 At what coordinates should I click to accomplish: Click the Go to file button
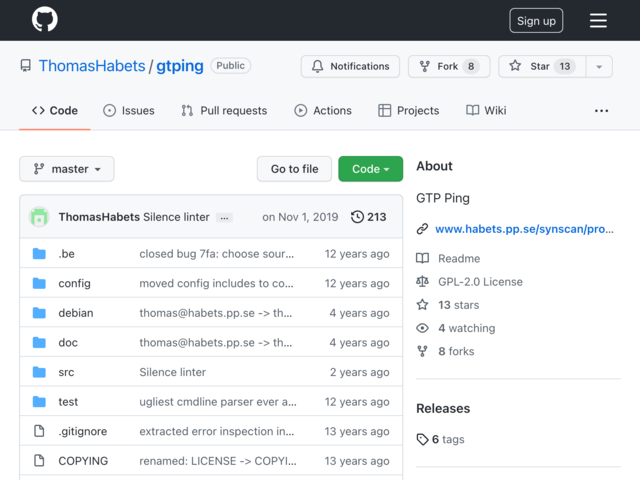point(294,169)
